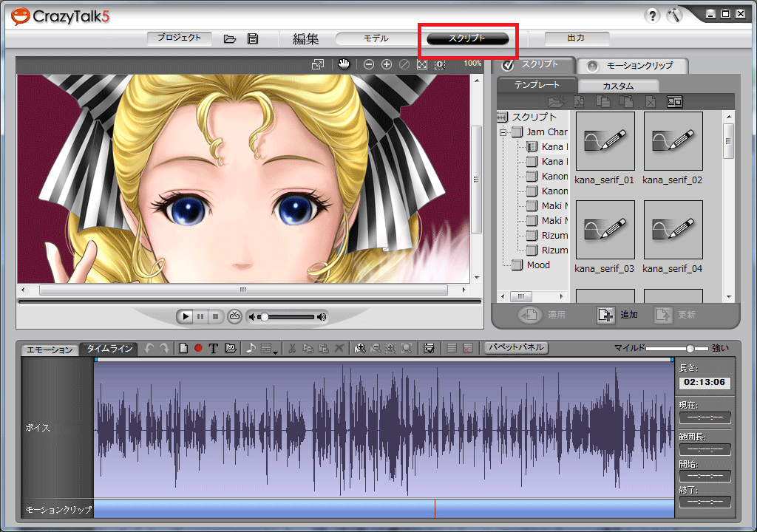The width and height of the screenshot is (757, 532).
Task: Save the project with the floppy disk icon
Action: 253,38
